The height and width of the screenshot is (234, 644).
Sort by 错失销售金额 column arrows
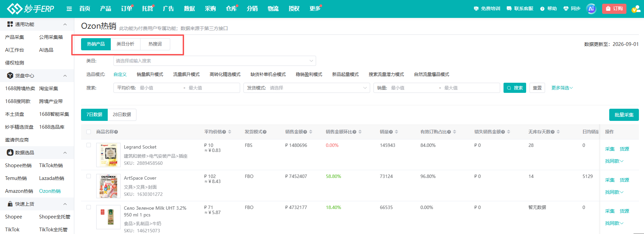click(x=509, y=132)
